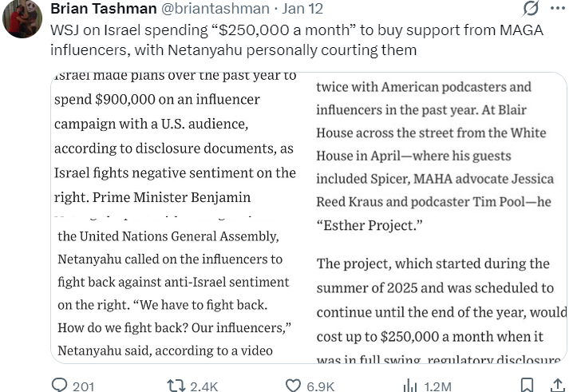Click the 2.4K reposts count
The width and height of the screenshot is (569, 392).
204,386
